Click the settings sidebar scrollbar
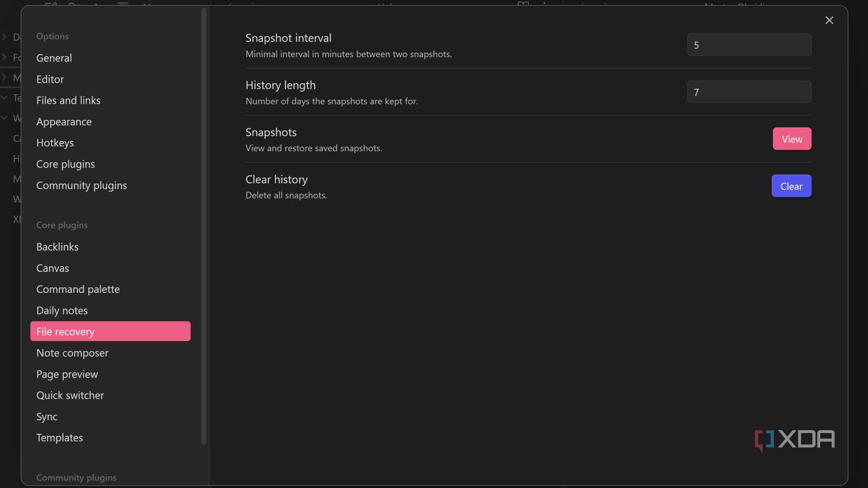The height and width of the screenshot is (488, 868). [x=204, y=226]
